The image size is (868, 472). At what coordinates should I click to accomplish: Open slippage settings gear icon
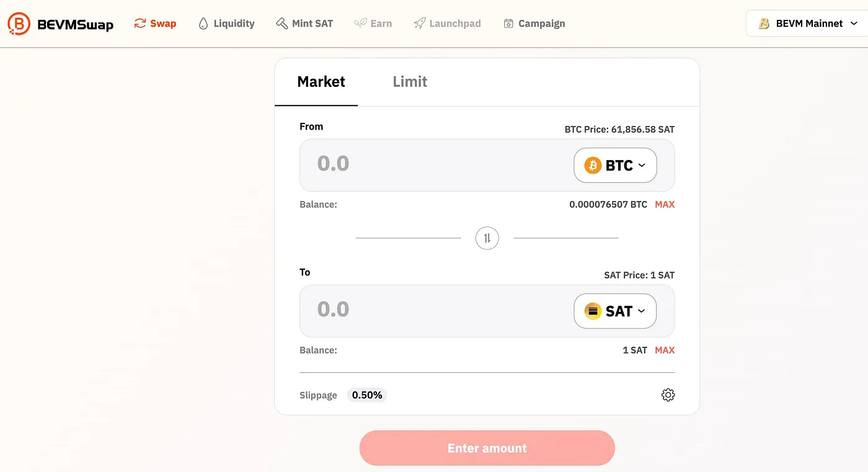coord(668,394)
